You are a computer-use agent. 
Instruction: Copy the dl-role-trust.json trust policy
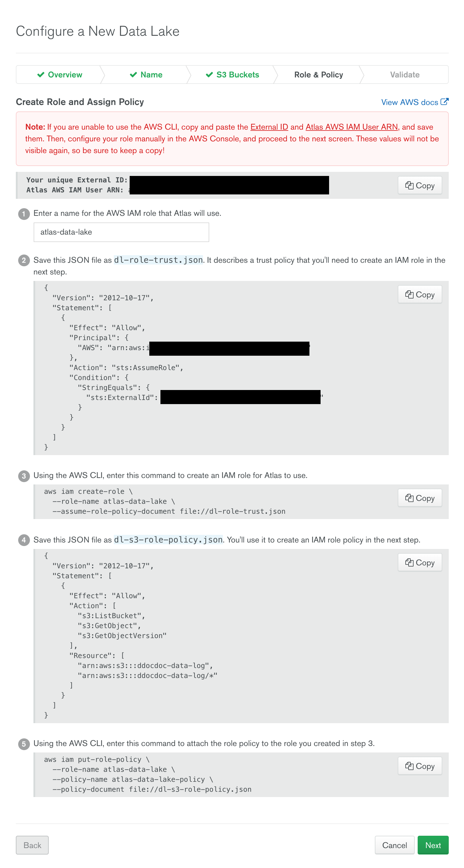click(x=419, y=294)
